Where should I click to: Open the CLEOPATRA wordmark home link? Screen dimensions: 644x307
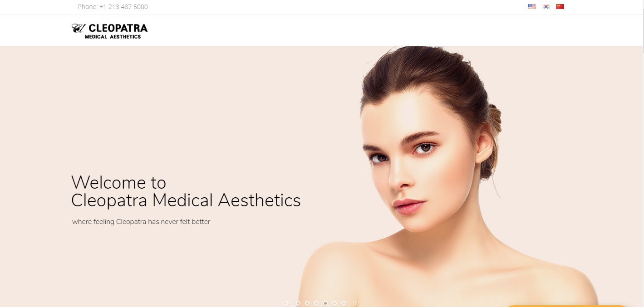click(x=118, y=28)
